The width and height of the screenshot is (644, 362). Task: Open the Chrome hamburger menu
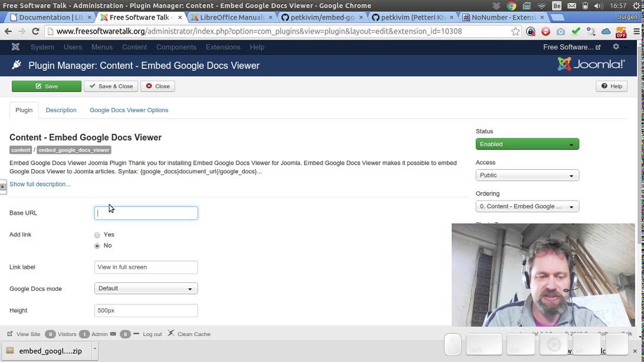point(636,32)
